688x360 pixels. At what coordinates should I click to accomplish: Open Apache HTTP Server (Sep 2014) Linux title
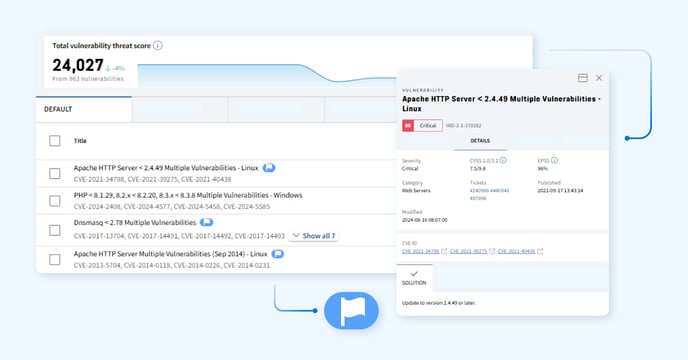click(170, 254)
